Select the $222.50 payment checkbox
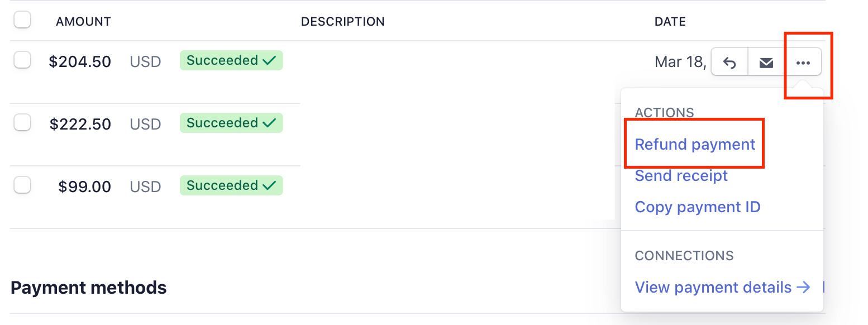Image resolution: width=868 pixels, height=325 pixels. (x=22, y=122)
